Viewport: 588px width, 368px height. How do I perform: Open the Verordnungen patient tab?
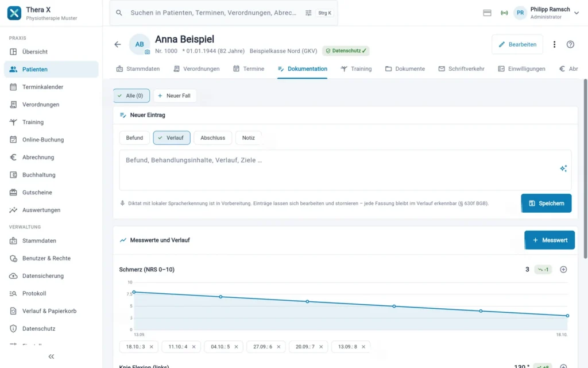point(196,69)
